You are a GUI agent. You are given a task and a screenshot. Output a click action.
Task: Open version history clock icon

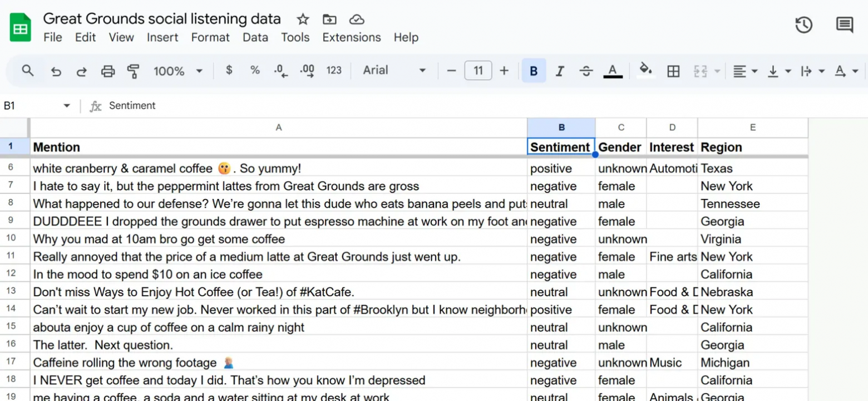(x=803, y=25)
